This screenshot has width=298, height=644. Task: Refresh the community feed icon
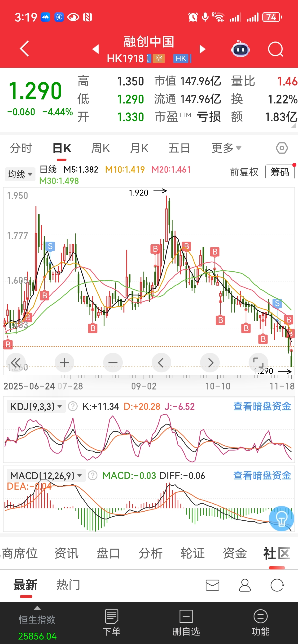[277, 585]
